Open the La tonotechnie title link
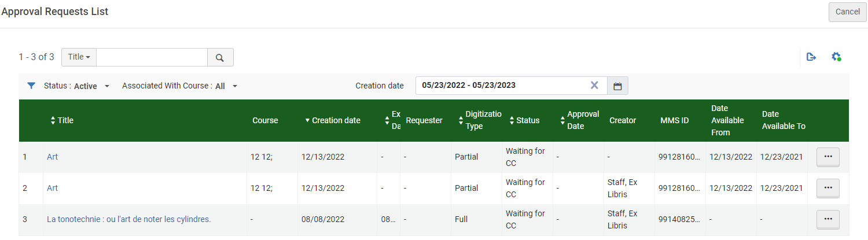This screenshot has width=868, height=240. (128, 219)
